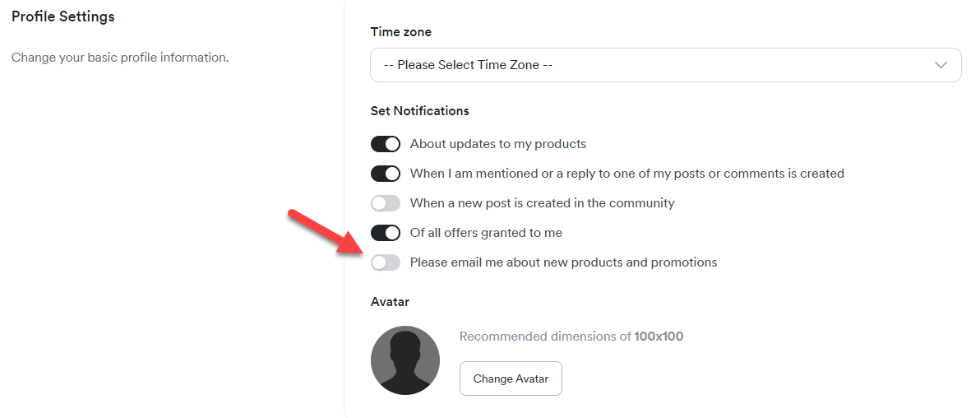Click the "When I am mentioned" label text
The image size is (980, 418).
click(x=626, y=174)
